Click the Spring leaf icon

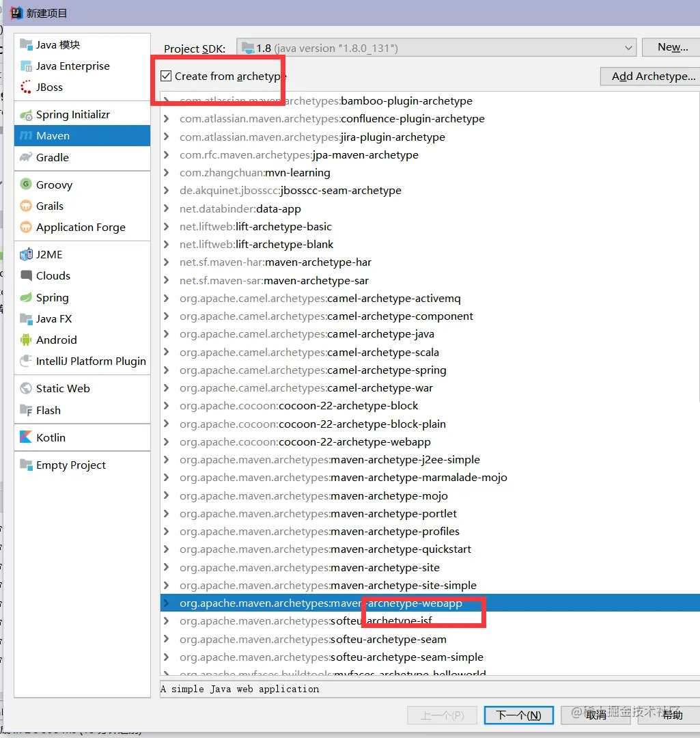click(26, 297)
